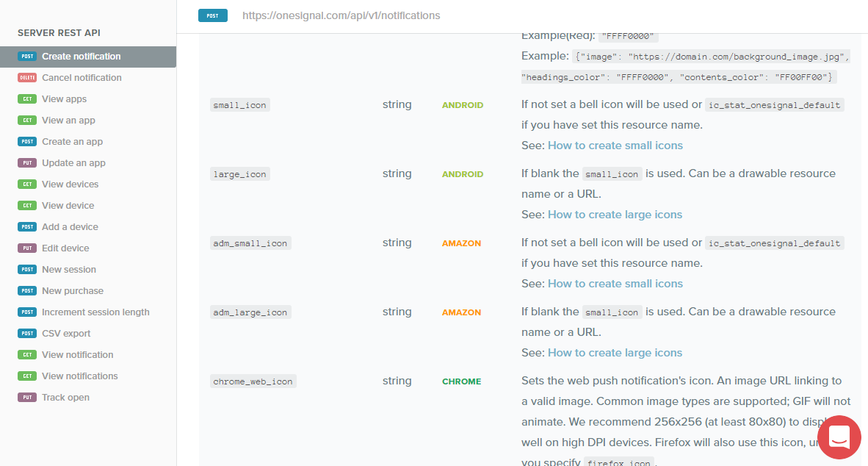
Task: Click the POST badge beside Create notification
Action: (27, 56)
